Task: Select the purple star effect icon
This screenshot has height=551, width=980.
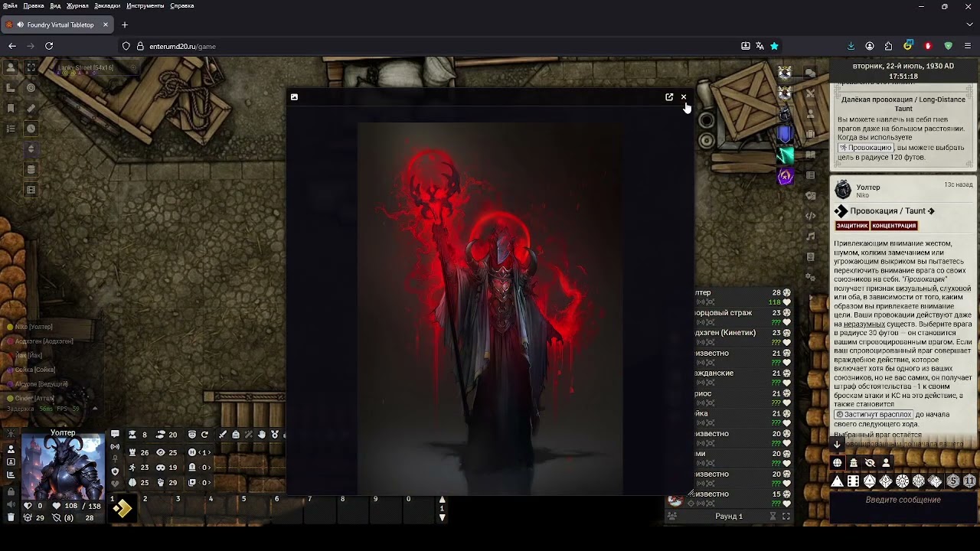Action: pos(785,177)
